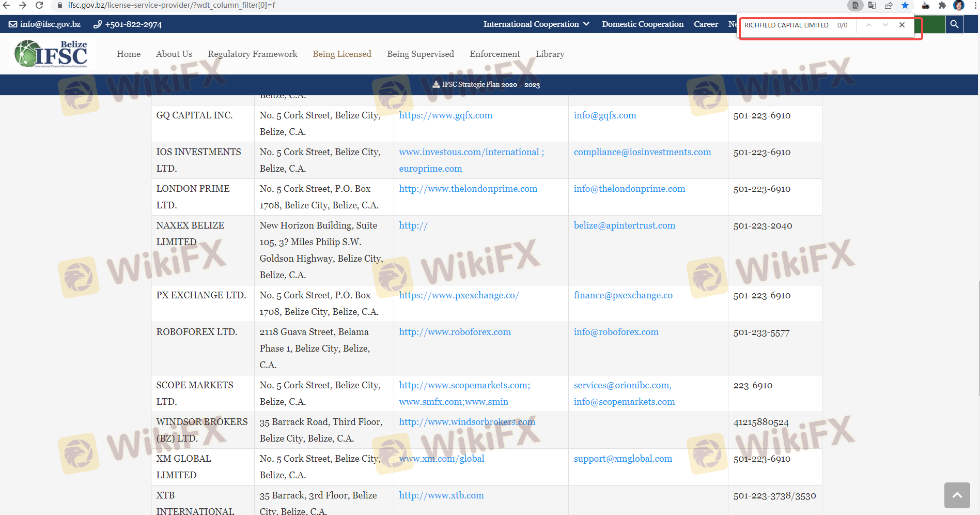Call +501-822-2974 from top bar
980x515 pixels.
[x=133, y=24]
